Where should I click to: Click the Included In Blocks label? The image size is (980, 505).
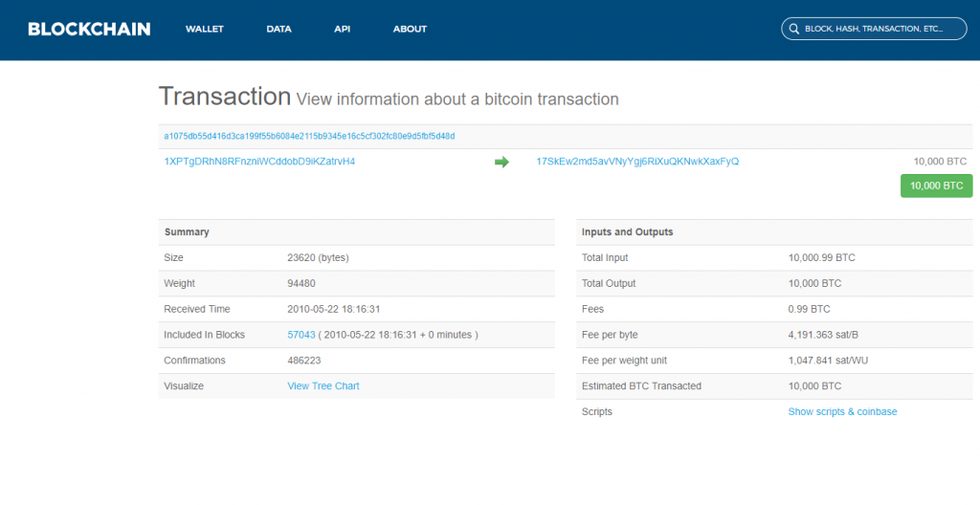coord(205,335)
